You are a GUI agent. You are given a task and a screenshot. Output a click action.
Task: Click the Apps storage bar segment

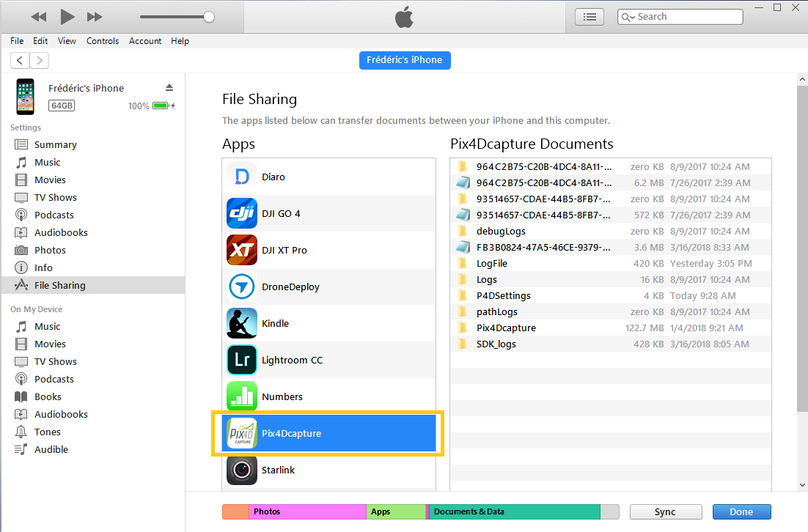tap(396, 511)
